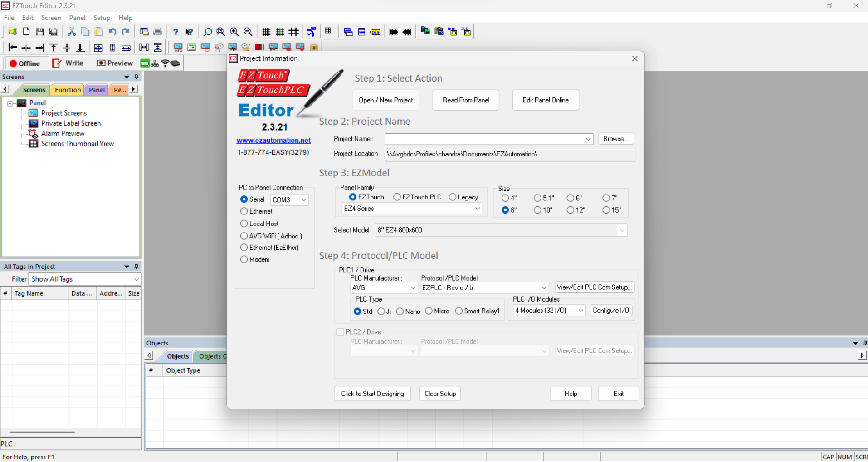Switch to the Function tab
This screenshot has height=462, width=868.
[67, 90]
